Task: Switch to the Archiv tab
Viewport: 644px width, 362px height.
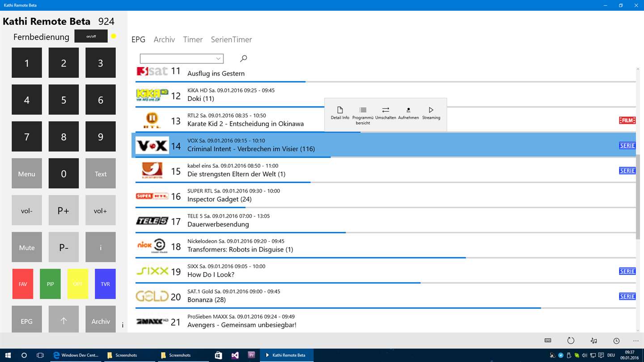Action: [164, 39]
